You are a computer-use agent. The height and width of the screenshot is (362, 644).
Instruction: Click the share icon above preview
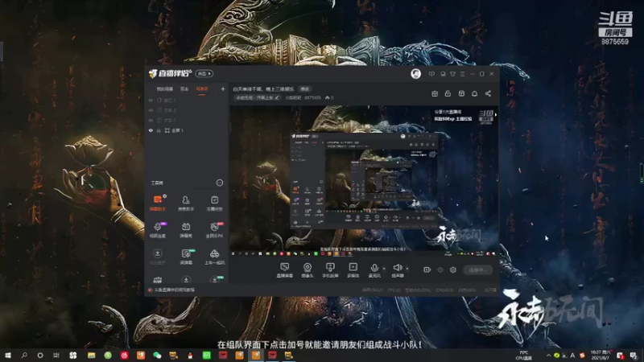[x=488, y=93]
